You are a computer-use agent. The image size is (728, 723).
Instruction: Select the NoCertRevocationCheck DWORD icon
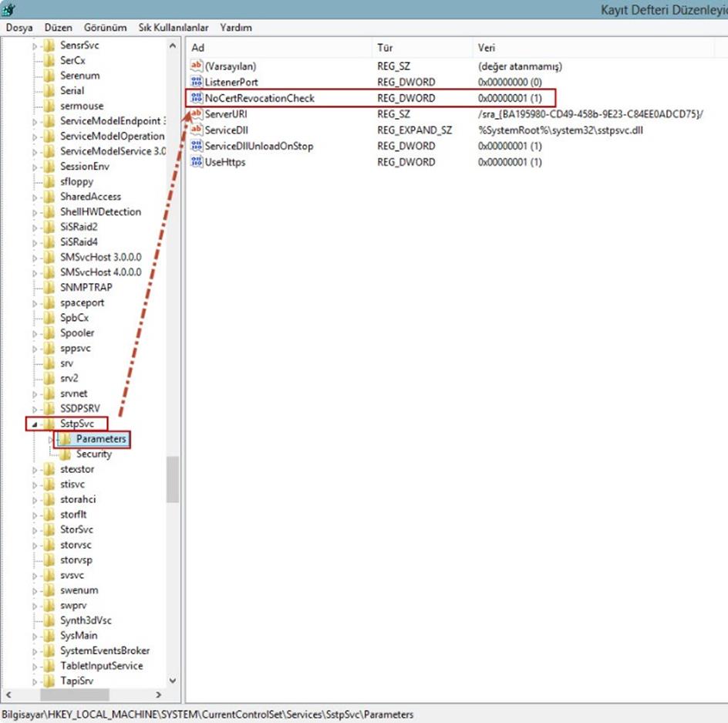197,97
